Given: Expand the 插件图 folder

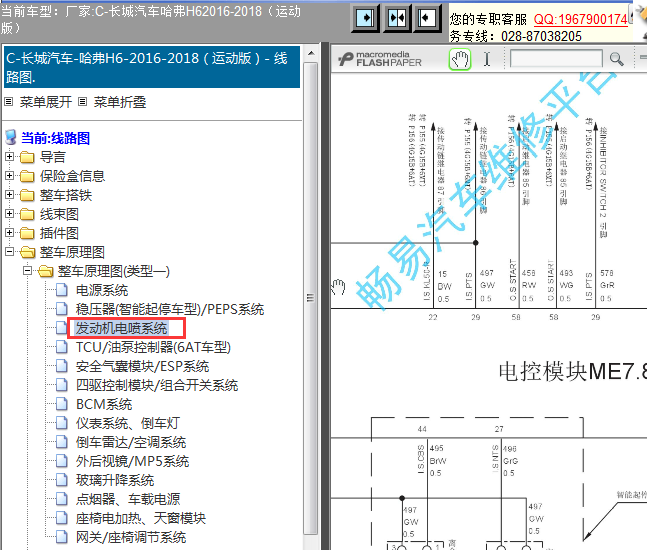Looking at the screenshot, I should coord(9,233).
